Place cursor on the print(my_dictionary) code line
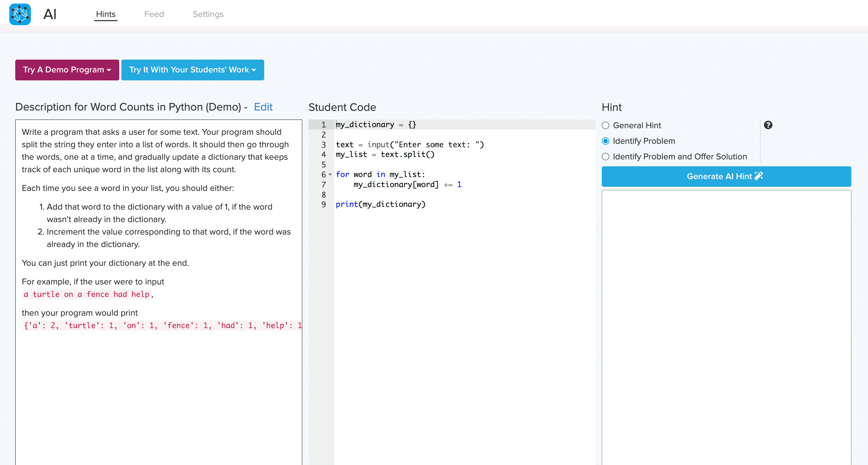This screenshot has height=465, width=868. [381, 204]
